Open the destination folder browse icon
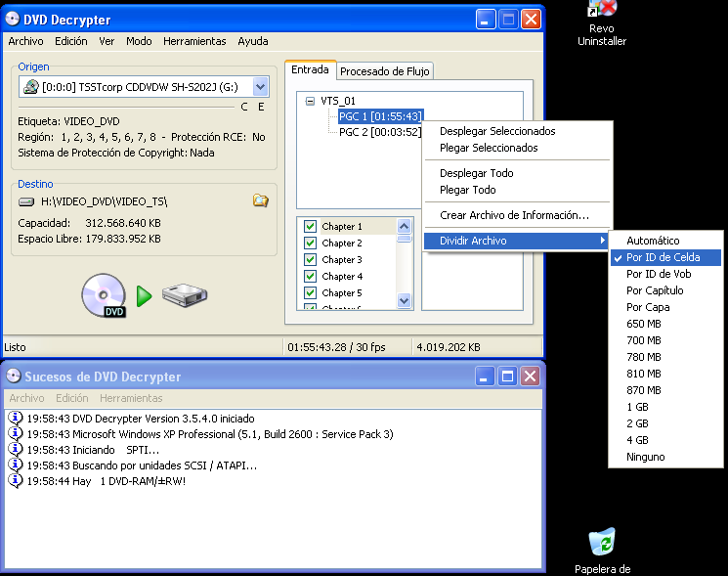The image size is (728, 576). pos(261,201)
